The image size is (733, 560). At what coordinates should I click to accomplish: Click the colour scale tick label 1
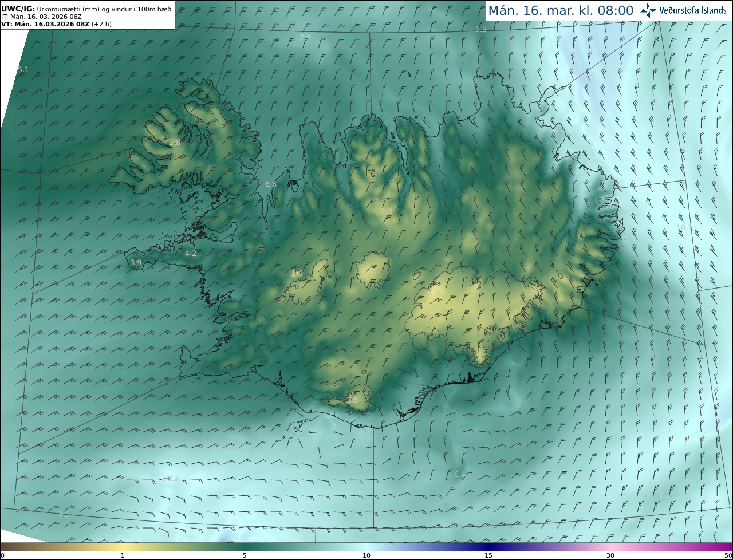[123, 555]
